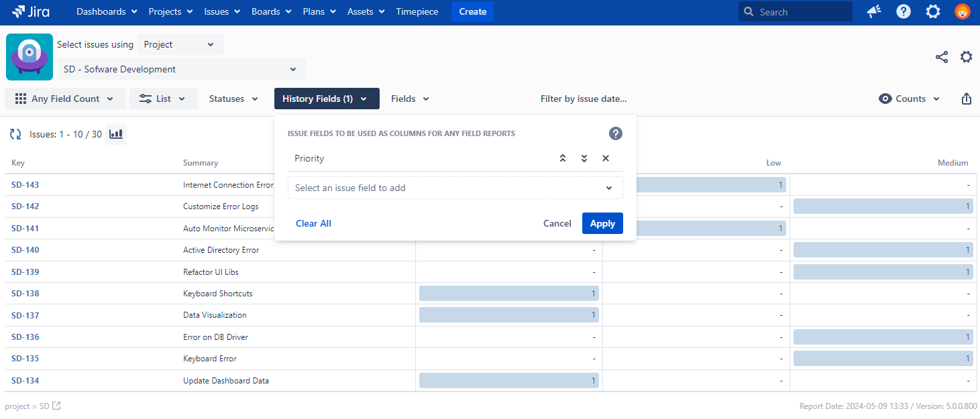The width and height of the screenshot is (980, 419).
Task: Click the help icon in History Fields panel
Action: point(615,133)
